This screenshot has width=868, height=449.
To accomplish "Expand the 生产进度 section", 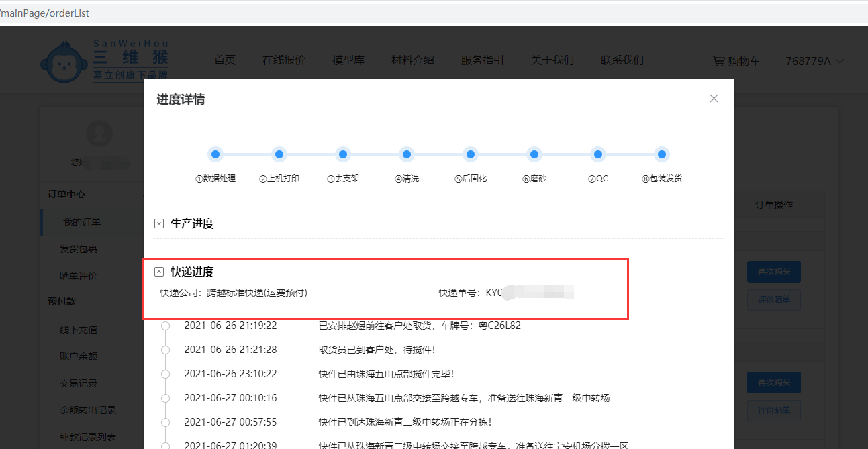I will point(159,223).
